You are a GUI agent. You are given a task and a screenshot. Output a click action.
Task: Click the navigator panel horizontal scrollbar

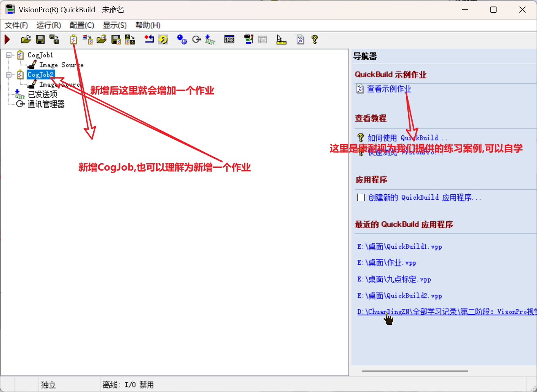(x=415, y=371)
